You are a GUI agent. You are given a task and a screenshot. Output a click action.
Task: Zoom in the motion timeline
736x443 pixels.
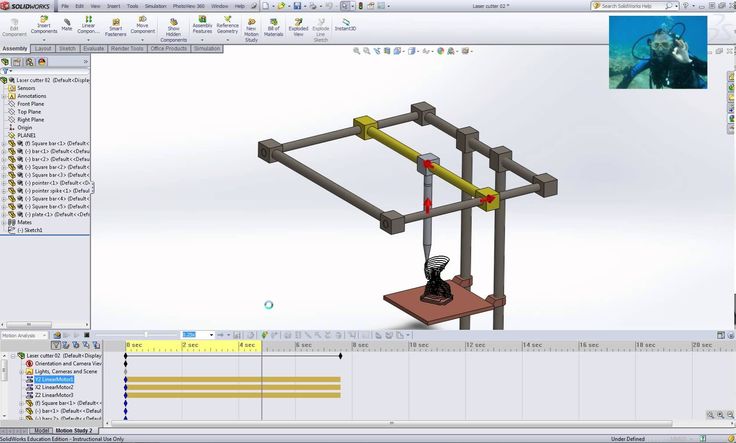[x=720, y=415]
